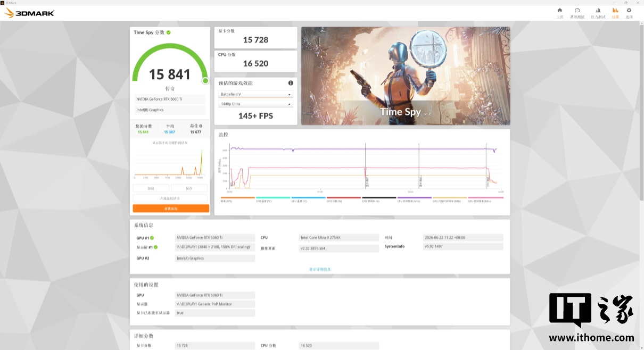Open the 压力测试 stress test tab icon
The image size is (644, 350).
point(598,10)
